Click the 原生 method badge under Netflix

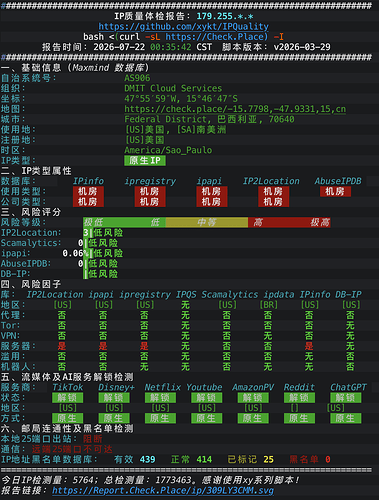[x=160, y=418]
